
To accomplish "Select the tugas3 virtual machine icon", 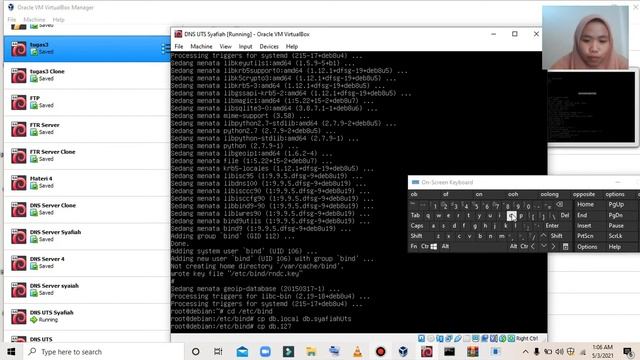I will (x=19, y=49).
